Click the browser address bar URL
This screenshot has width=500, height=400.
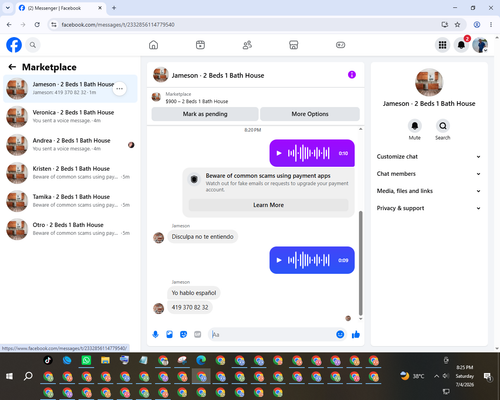tap(118, 25)
